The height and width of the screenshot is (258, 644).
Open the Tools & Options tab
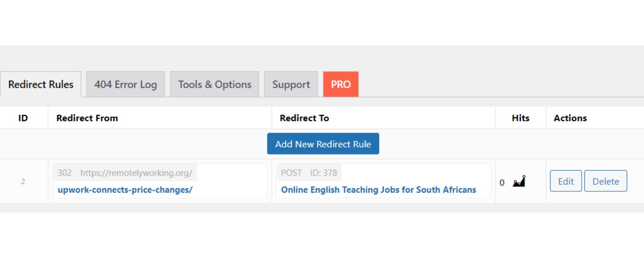(x=214, y=84)
